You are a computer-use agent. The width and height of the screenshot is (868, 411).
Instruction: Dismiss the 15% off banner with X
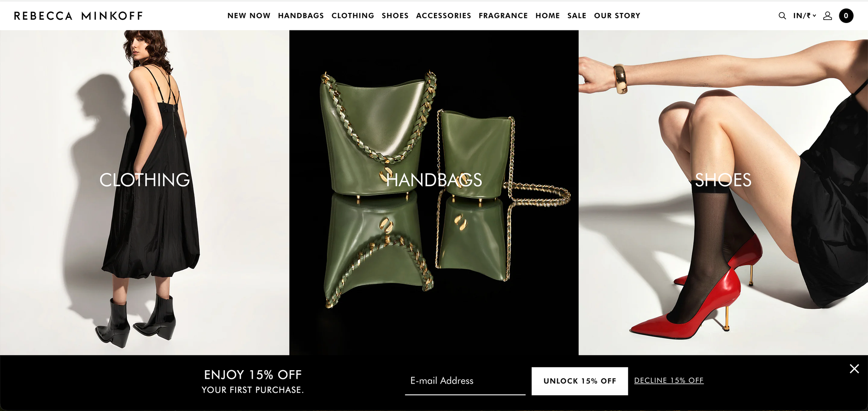pos(854,369)
